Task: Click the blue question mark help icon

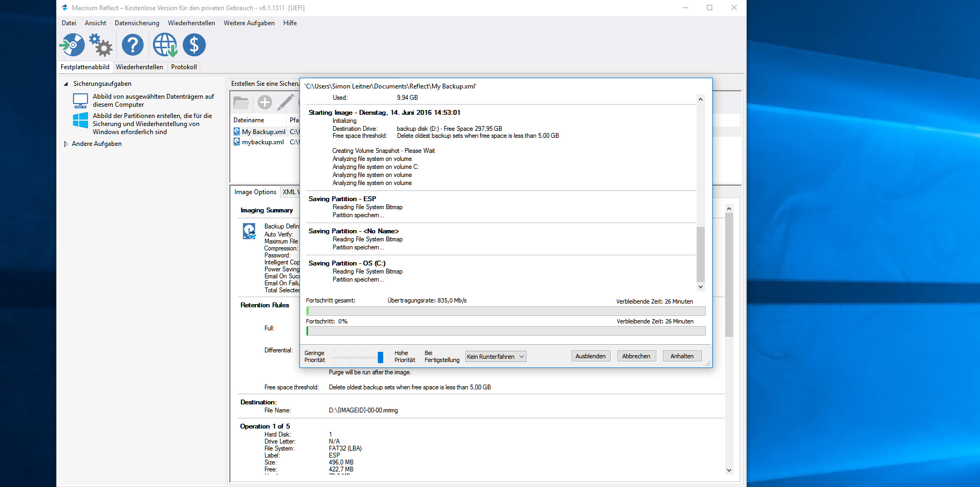Action: 133,45
